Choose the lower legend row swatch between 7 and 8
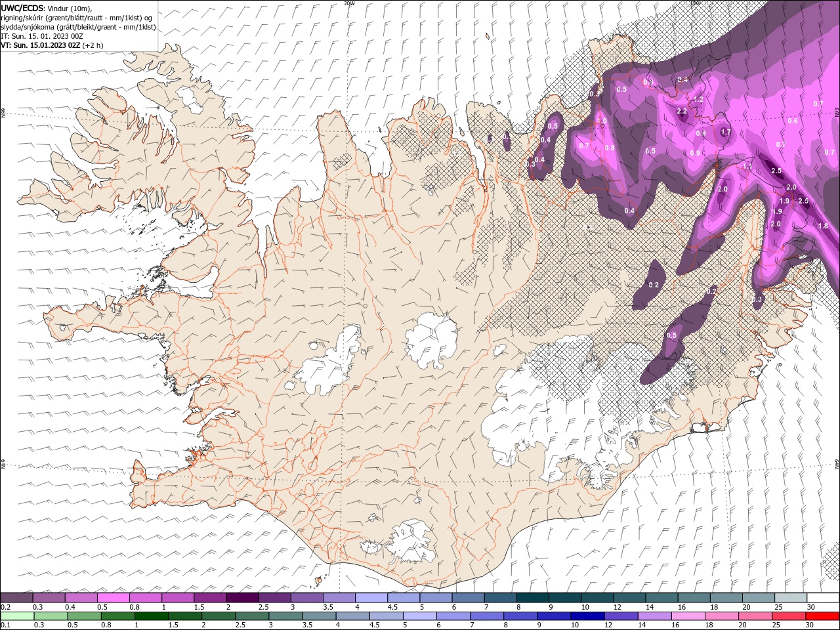 486,616
